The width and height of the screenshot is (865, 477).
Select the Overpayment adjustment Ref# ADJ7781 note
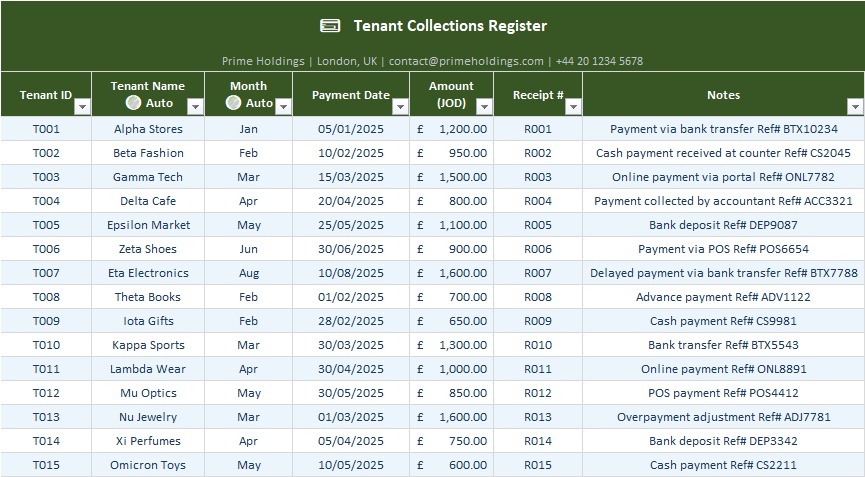click(x=723, y=417)
